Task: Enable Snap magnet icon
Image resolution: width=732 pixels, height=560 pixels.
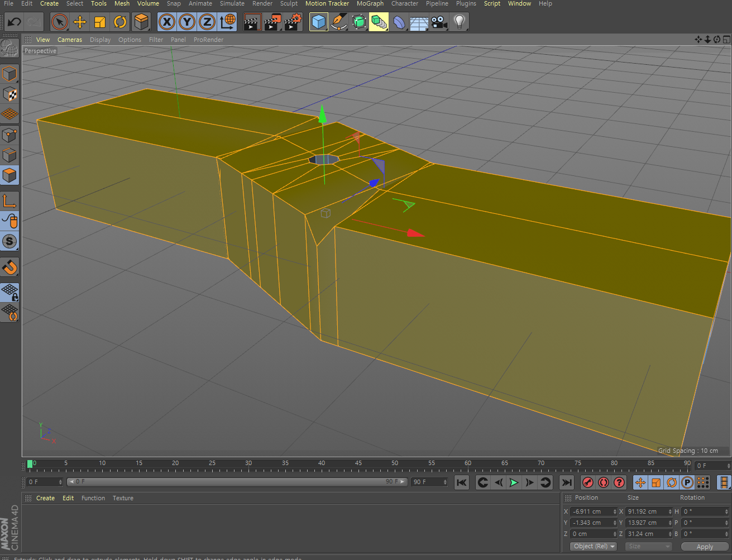Action: tap(10, 267)
